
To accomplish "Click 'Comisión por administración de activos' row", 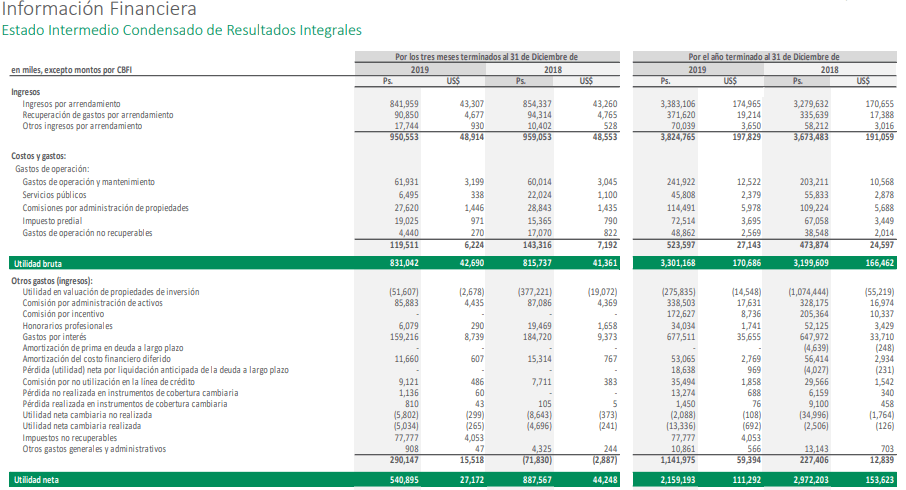I will coord(92,303).
